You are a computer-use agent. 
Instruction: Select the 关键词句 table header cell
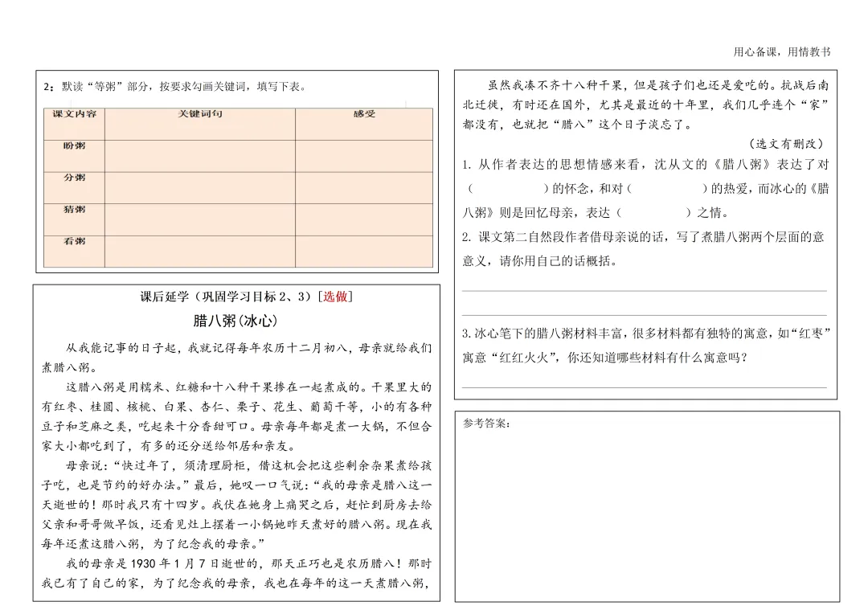pyautogui.click(x=200, y=124)
